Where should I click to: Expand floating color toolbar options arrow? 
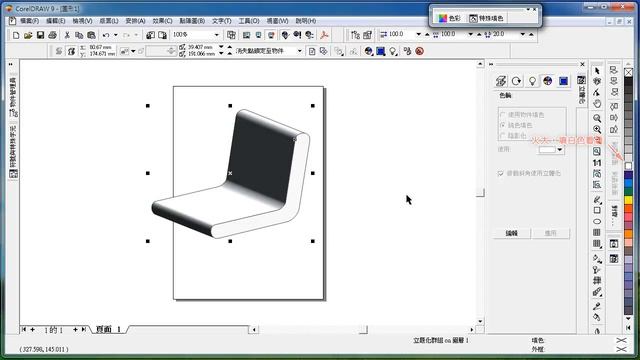click(527, 9)
